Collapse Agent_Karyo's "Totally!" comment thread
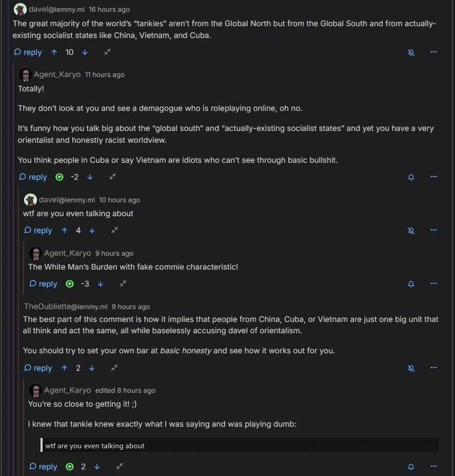 point(112,177)
